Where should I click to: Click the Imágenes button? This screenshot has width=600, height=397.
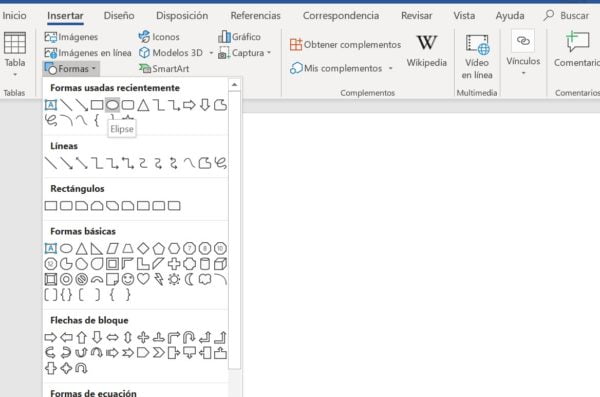coord(71,37)
